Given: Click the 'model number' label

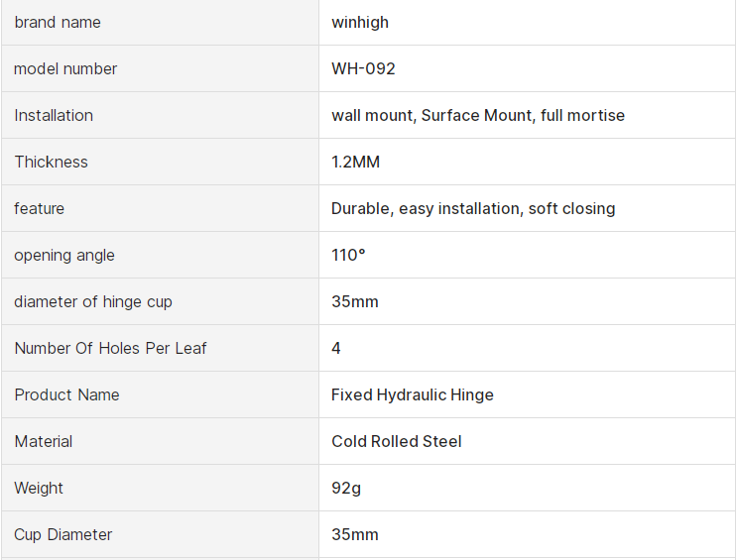Looking at the screenshot, I should pos(65,68).
